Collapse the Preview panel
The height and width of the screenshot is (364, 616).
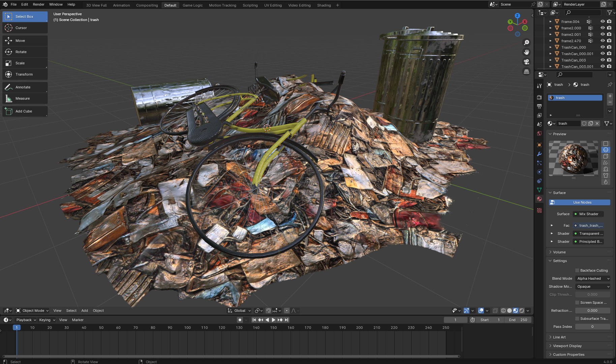pyautogui.click(x=559, y=134)
